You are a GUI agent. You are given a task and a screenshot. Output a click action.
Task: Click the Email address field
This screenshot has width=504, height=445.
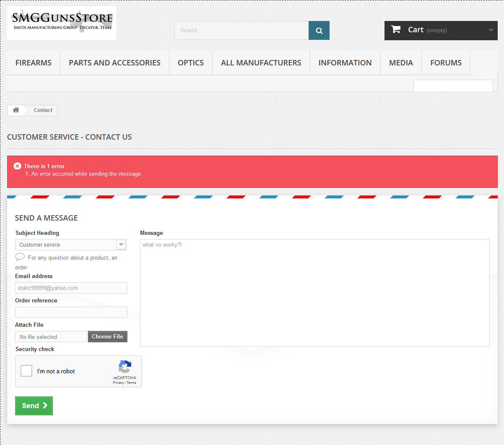pyautogui.click(x=71, y=288)
